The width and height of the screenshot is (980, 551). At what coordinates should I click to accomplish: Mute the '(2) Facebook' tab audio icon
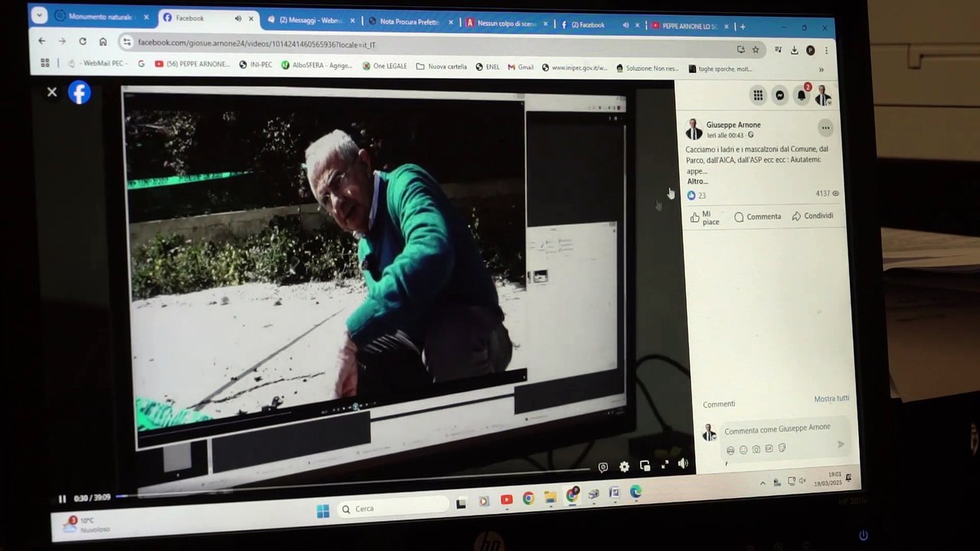(x=626, y=25)
